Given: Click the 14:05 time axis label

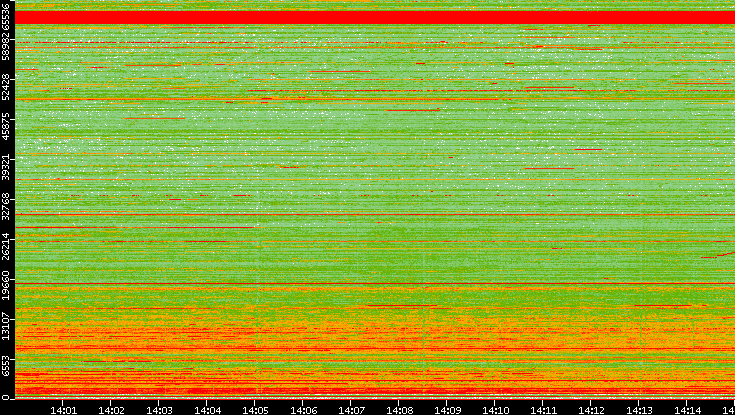Looking at the screenshot, I should [255, 410].
